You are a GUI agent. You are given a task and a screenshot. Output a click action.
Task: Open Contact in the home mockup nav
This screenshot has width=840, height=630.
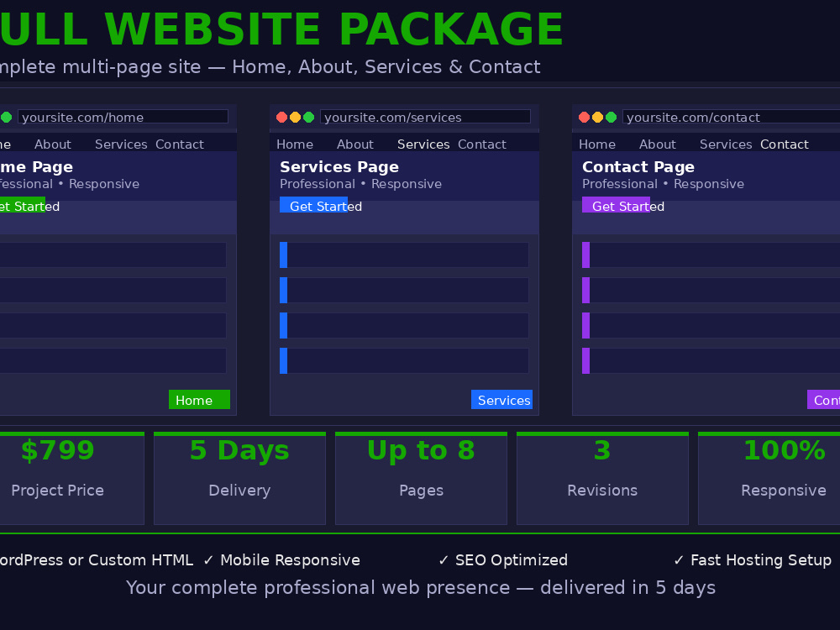click(x=180, y=144)
